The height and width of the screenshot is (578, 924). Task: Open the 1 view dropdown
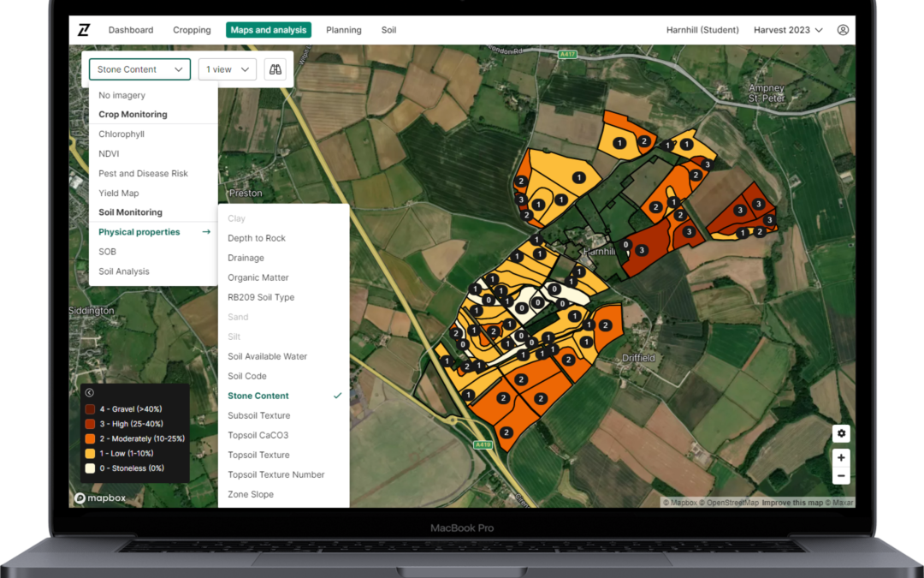point(228,69)
